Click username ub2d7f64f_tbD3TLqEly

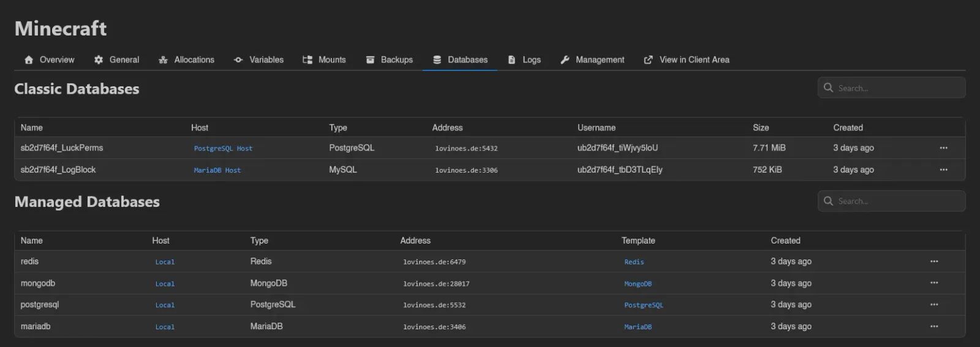(x=620, y=170)
